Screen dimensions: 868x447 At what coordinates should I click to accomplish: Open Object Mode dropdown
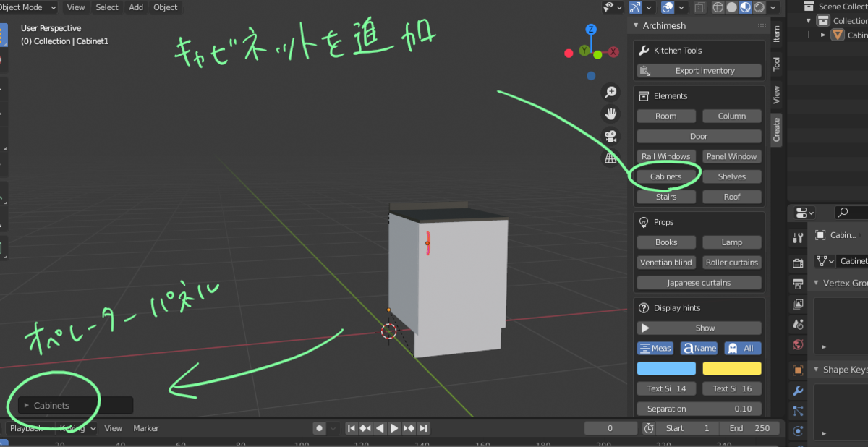click(29, 7)
